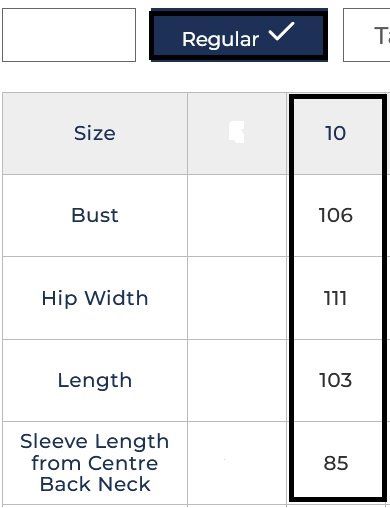Click the Regular label text
Screen dimensions: 390x508
(220, 40)
